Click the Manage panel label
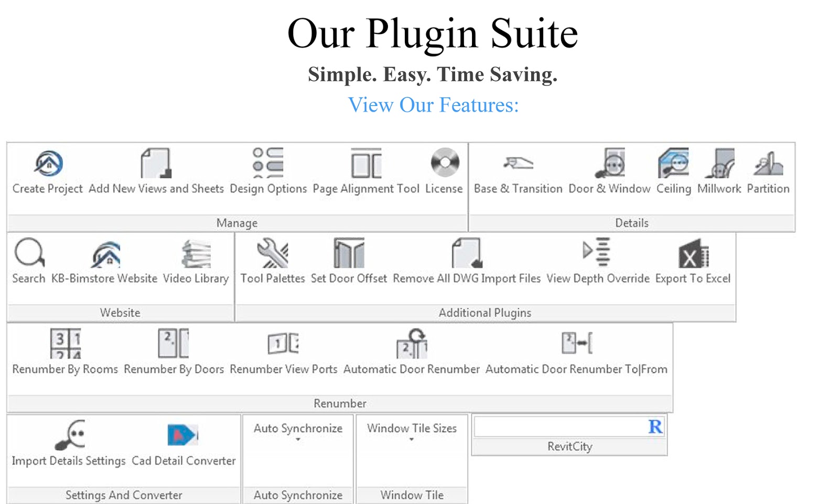Viewport: 839px width, 504px height. [x=236, y=222]
